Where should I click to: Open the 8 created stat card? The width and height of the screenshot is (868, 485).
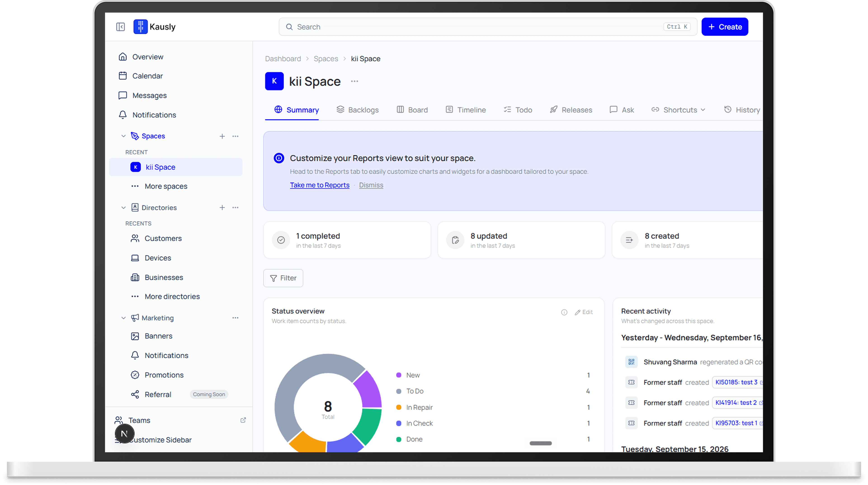pyautogui.click(x=687, y=240)
